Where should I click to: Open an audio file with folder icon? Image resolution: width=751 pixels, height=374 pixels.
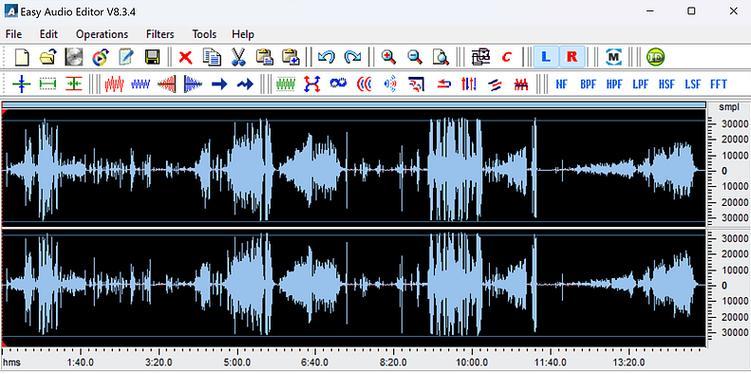(47, 57)
